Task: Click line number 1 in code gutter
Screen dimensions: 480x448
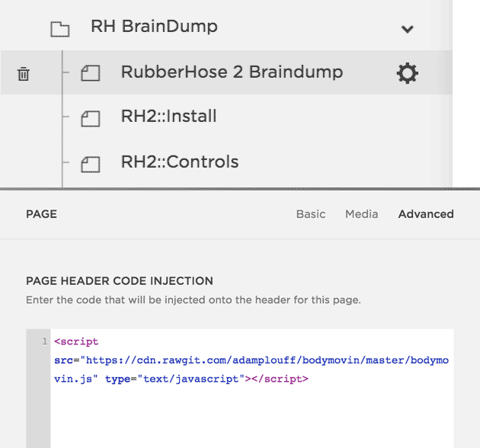Action: [x=45, y=341]
